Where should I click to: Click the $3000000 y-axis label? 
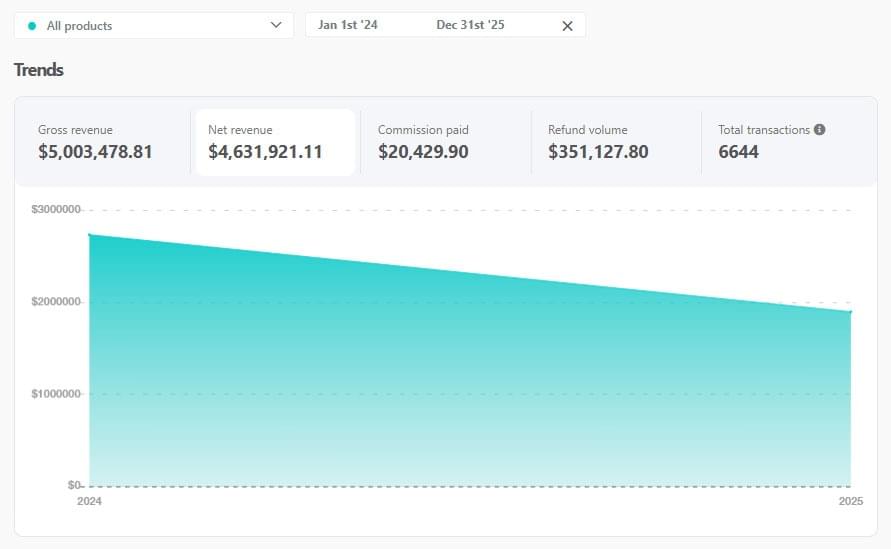[58, 210]
